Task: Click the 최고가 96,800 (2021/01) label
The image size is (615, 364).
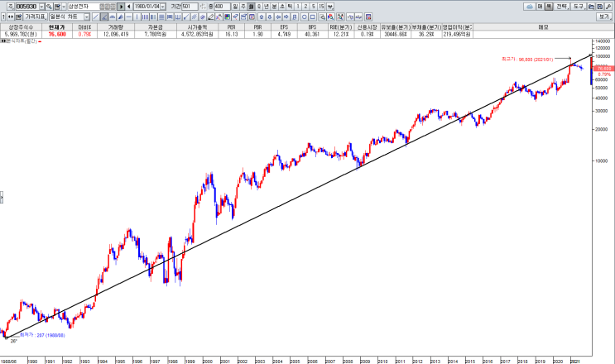Action: point(527,60)
